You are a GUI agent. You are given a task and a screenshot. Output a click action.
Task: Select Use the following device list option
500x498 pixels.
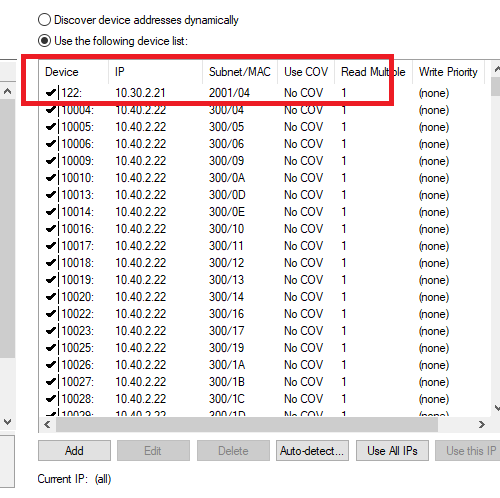click(x=44, y=41)
